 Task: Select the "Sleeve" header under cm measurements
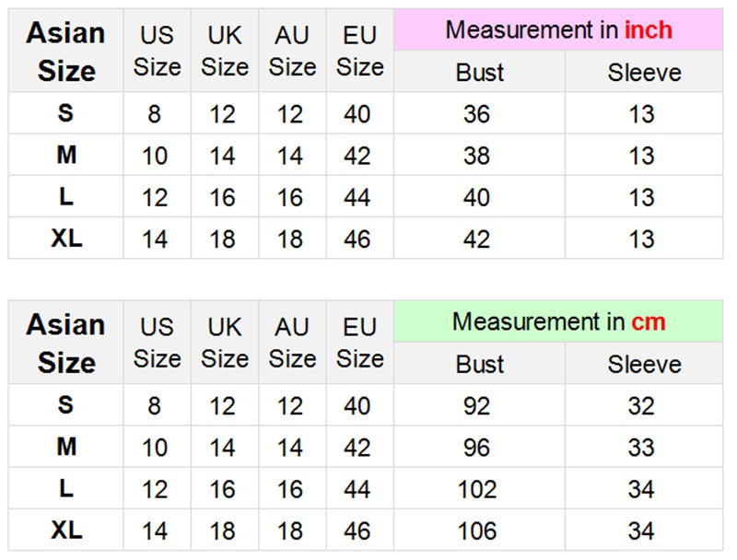tap(643, 364)
